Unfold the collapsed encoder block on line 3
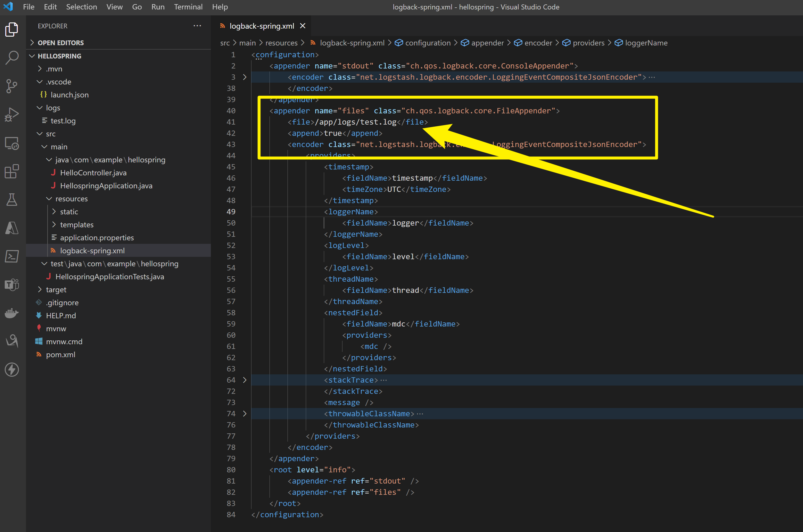Viewport: 803px width, 532px height. click(x=245, y=77)
